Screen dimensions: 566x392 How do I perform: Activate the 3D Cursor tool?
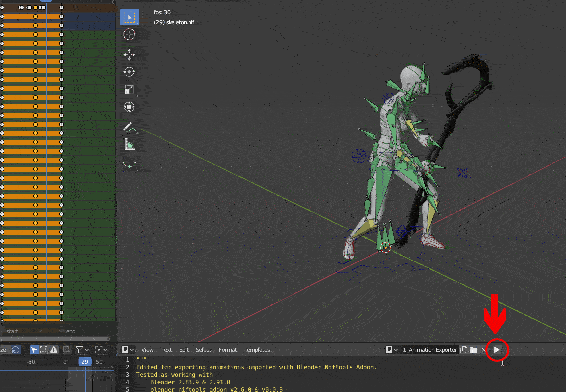coord(129,35)
